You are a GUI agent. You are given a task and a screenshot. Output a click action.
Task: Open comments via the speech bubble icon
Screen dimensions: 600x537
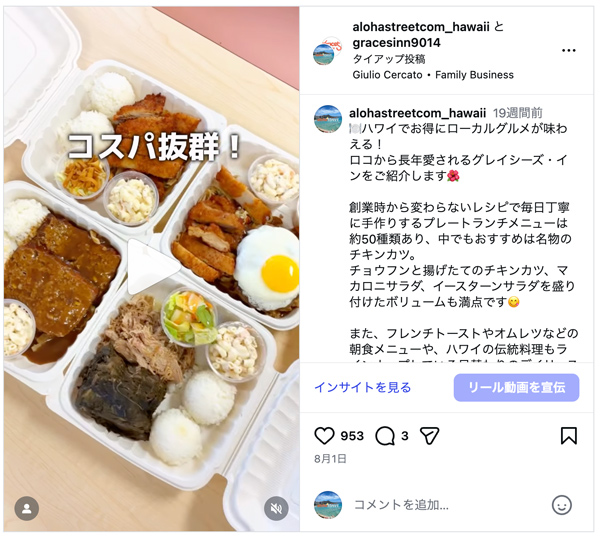tap(385, 436)
